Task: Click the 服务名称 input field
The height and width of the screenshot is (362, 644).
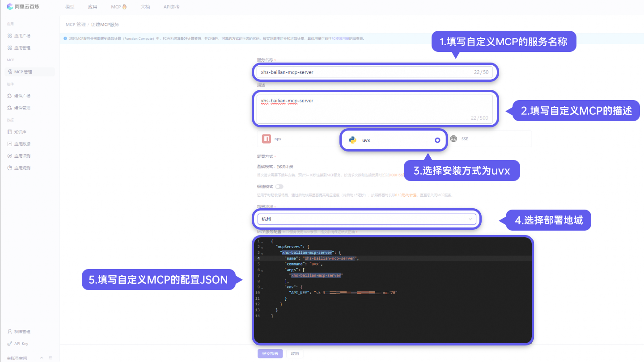Action: [x=375, y=72]
